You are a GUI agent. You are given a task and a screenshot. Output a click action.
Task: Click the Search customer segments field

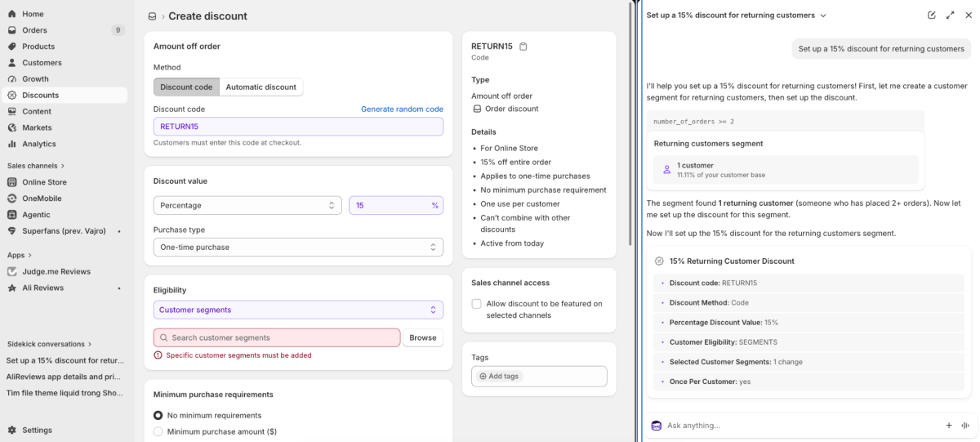coord(277,337)
